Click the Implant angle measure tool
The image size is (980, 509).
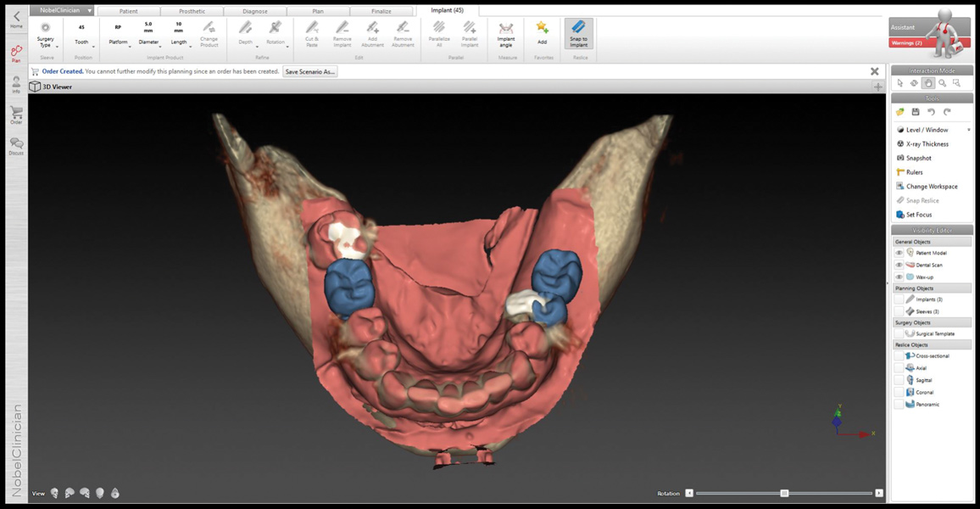tap(506, 34)
